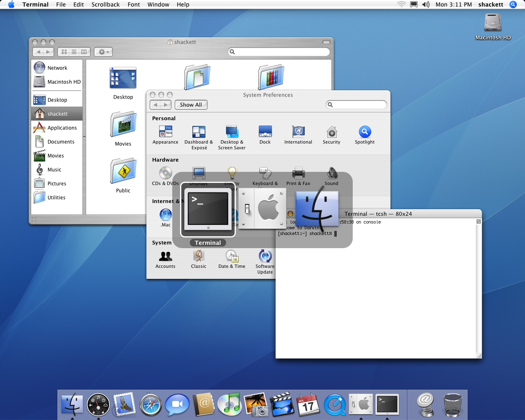Open iTunes from the Dock

229,404
